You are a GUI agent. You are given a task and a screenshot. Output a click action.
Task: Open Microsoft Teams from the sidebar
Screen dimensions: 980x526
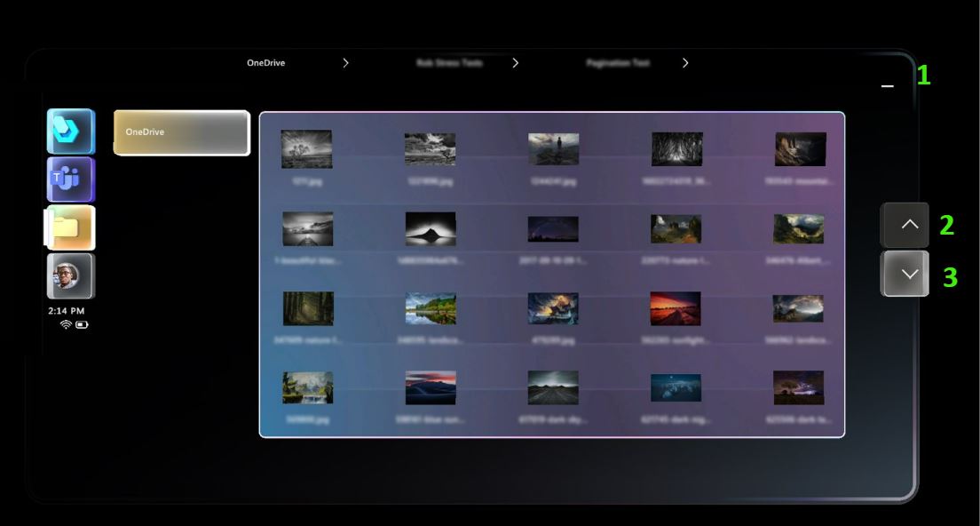(71, 179)
